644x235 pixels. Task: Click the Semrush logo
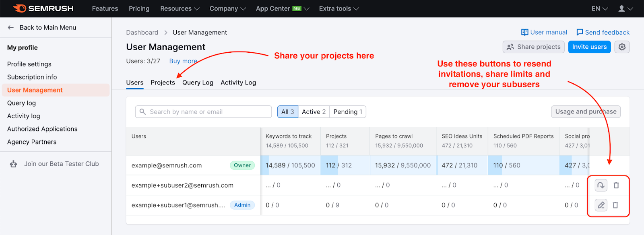(x=43, y=8)
